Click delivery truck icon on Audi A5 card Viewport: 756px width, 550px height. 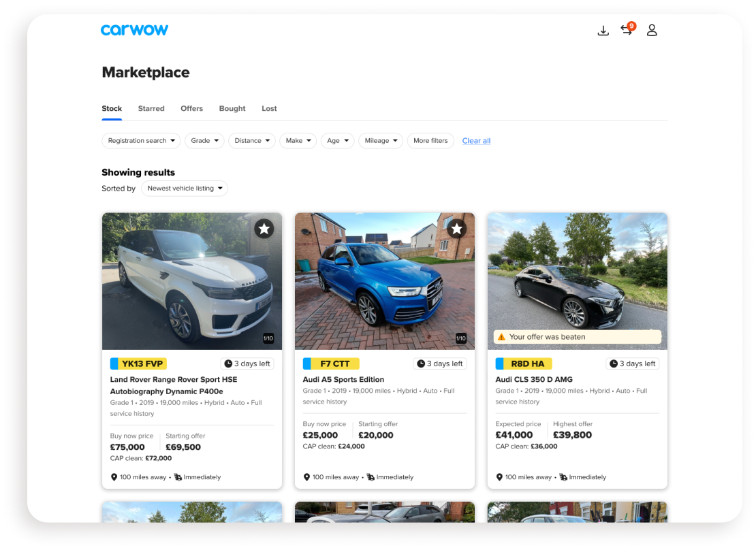[371, 477]
